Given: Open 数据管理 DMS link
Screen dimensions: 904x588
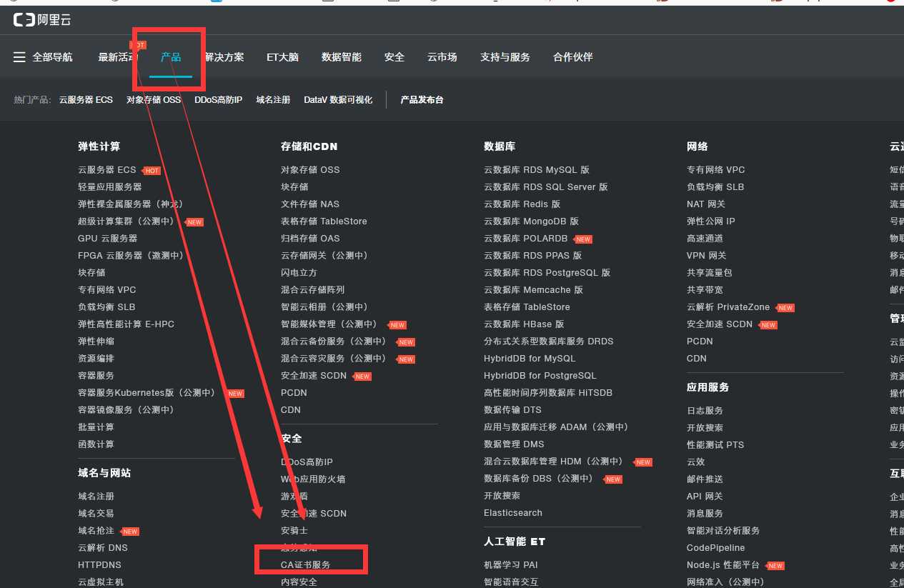Looking at the screenshot, I should [514, 444].
